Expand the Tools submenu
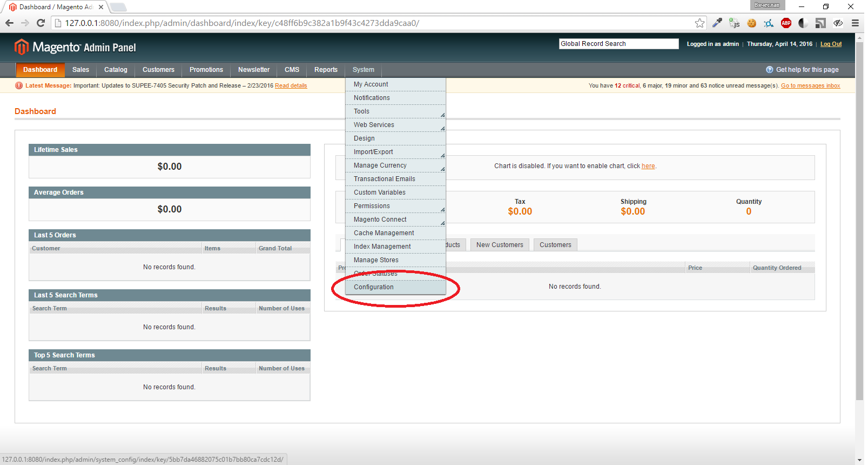Image resolution: width=868 pixels, height=465 pixels. point(395,111)
